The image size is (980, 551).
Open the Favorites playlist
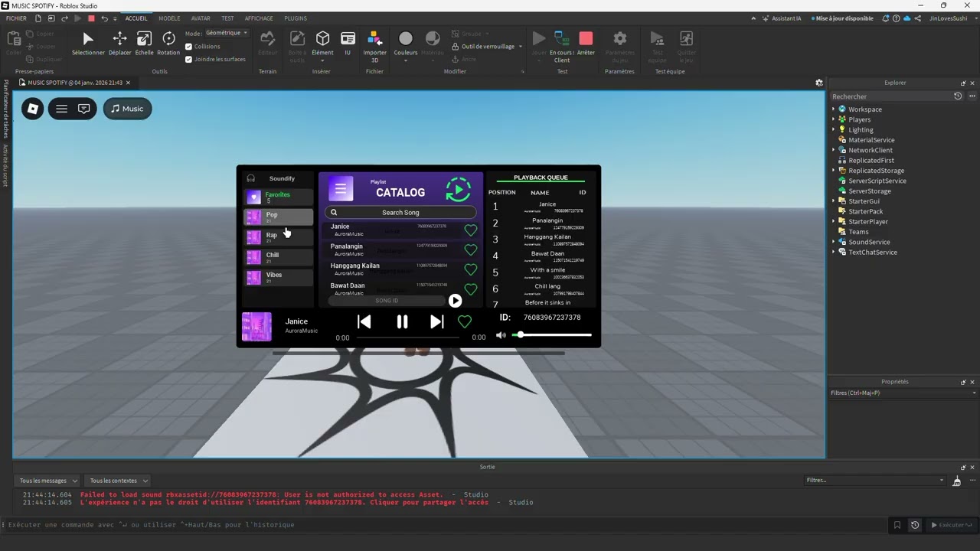(278, 197)
